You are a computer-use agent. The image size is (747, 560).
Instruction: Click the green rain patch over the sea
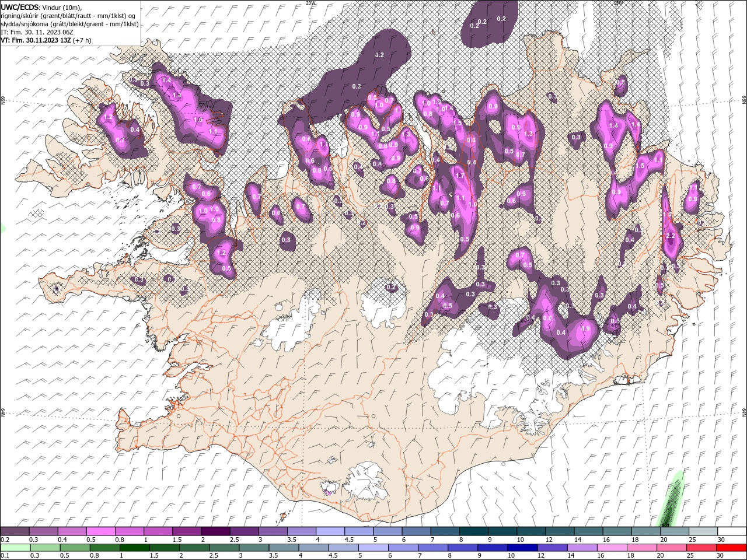[671, 499]
